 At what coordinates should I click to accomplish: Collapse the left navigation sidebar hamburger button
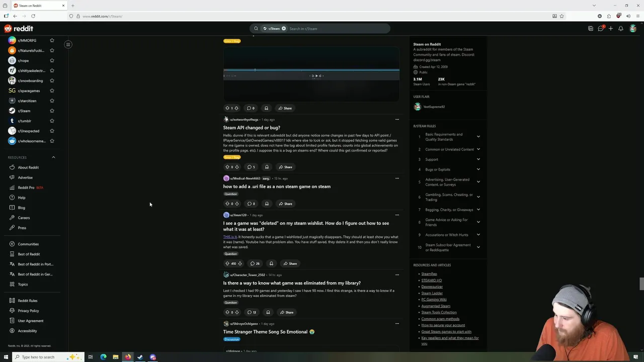(x=68, y=44)
